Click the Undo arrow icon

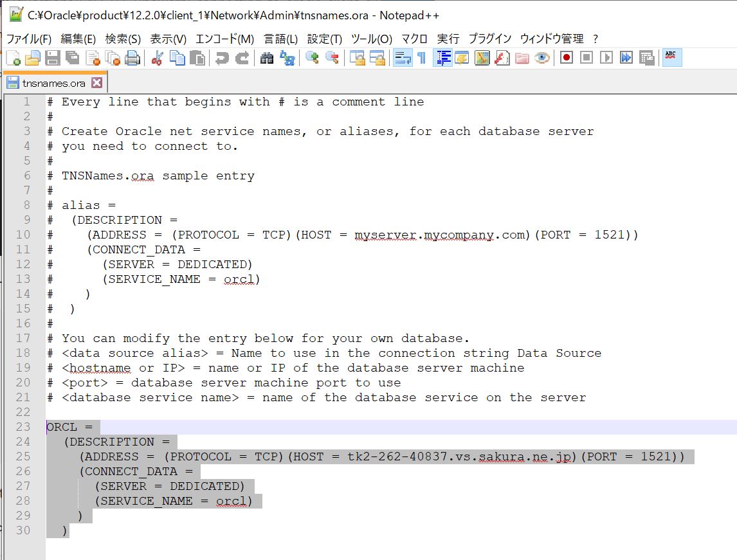pyautogui.click(x=222, y=59)
